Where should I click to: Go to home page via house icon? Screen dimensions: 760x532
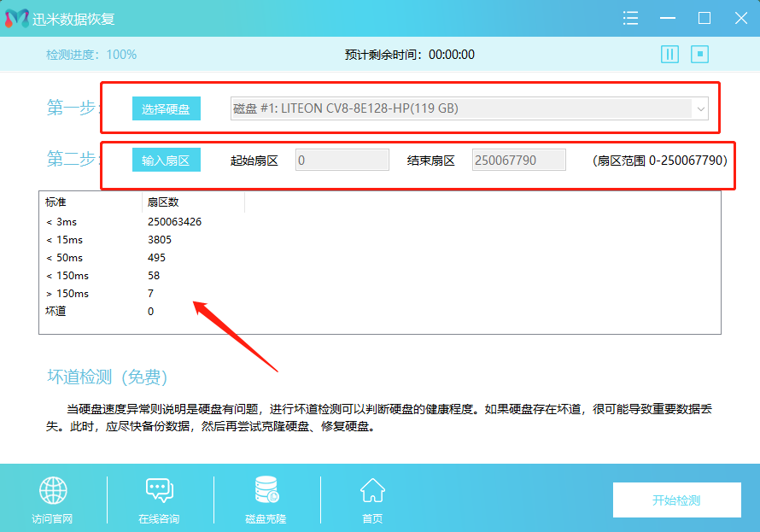coord(372,491)
